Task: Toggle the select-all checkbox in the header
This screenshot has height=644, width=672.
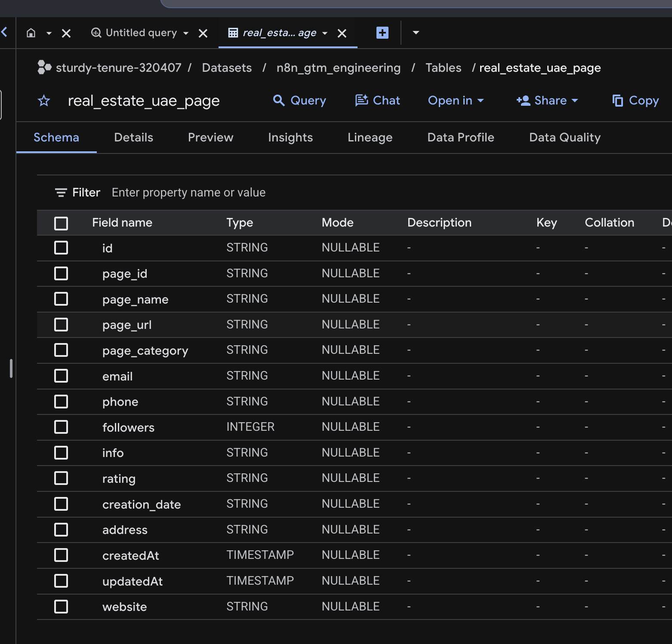Action: click(61, 223)
